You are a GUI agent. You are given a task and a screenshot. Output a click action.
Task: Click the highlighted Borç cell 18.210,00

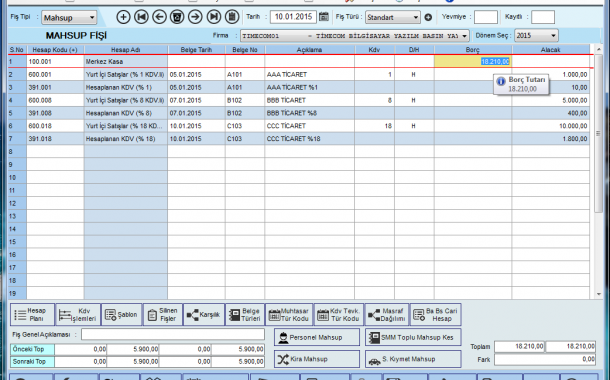click(473, 61)
